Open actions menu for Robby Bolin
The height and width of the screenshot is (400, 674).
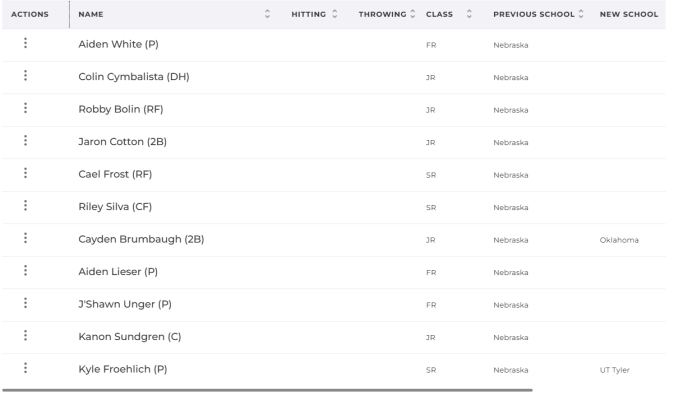tap(25, 108)
